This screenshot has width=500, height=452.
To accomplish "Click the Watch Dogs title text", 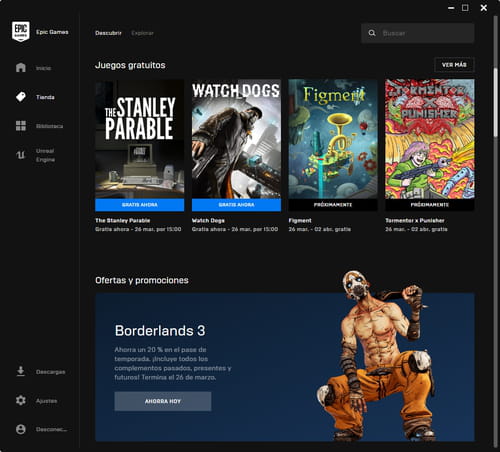I will pos(208,220).
